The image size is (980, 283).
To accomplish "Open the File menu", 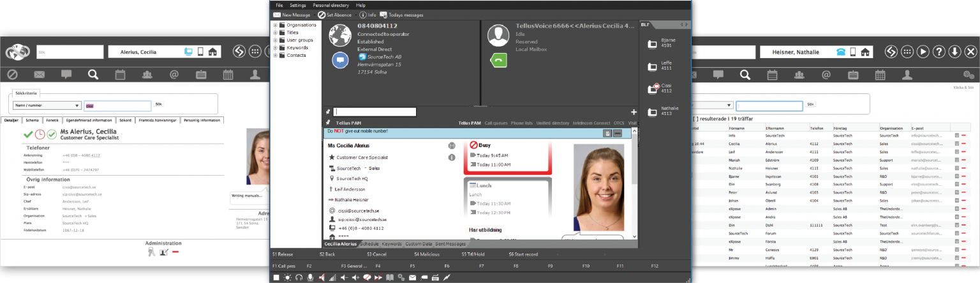I will (279, 4).
